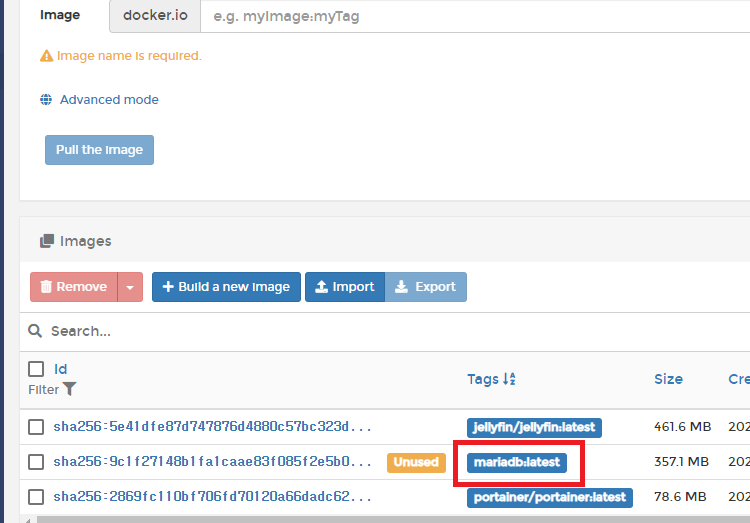The width and height of the screenshot is (750, 523).
Task: Click the docker.io registry label
Action: (155, 16)
